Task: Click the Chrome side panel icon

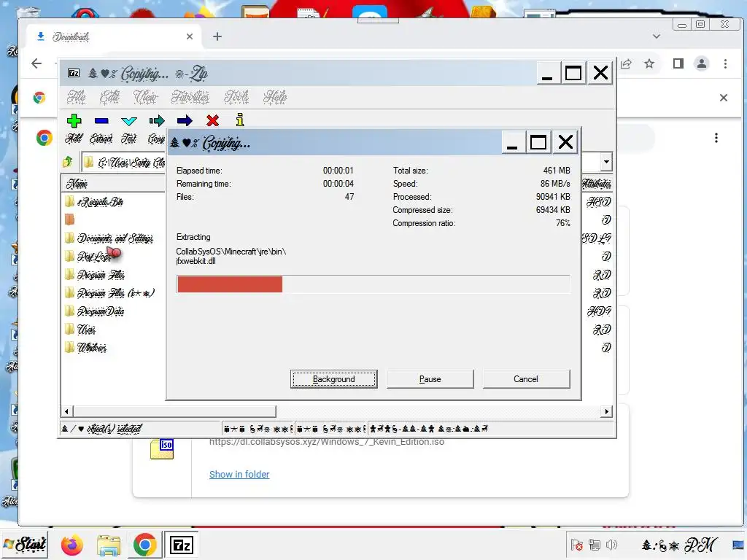Action: coord(678,64)
